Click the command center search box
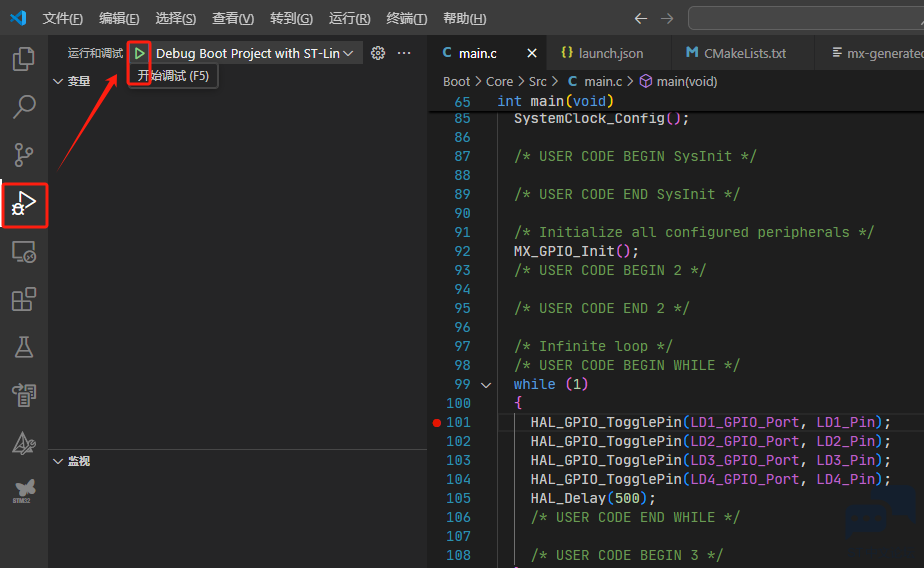924x568 pixels. [806, 18]
